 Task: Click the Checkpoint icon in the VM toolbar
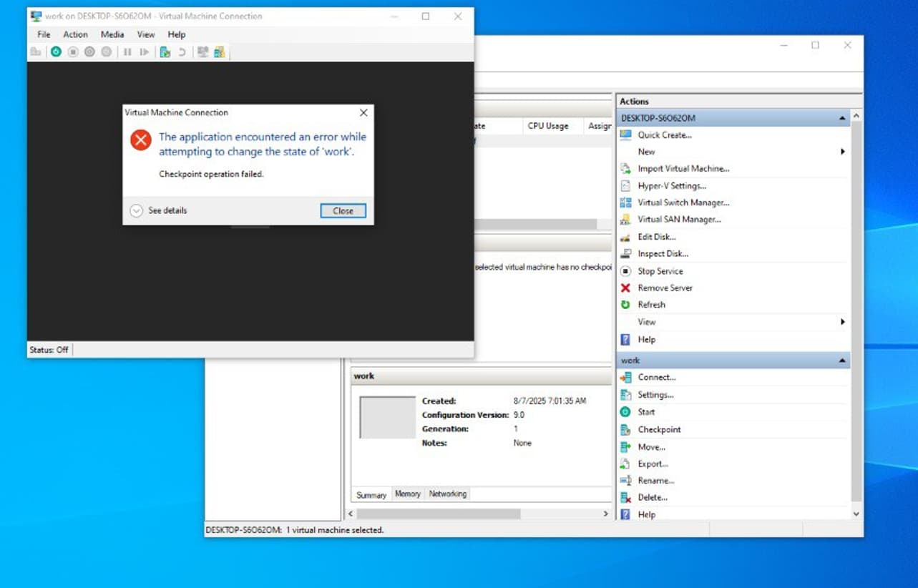click(x=164, y=52)
